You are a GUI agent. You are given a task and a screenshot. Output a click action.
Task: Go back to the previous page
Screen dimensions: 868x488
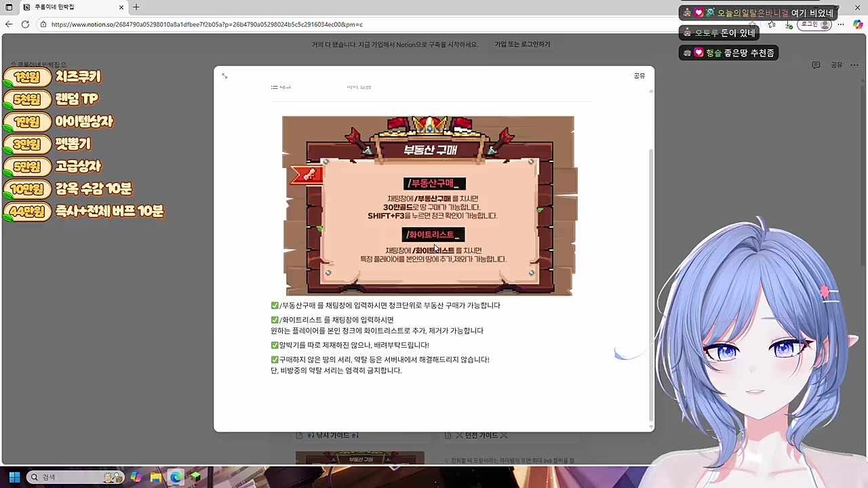9,24
